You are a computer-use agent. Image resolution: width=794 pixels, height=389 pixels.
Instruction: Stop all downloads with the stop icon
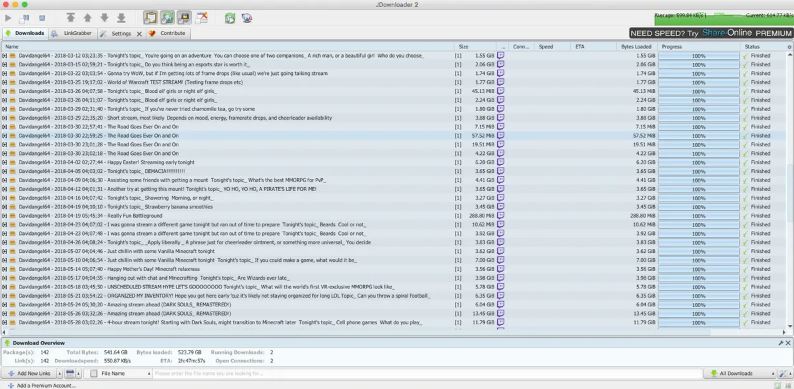pos(42,18)
